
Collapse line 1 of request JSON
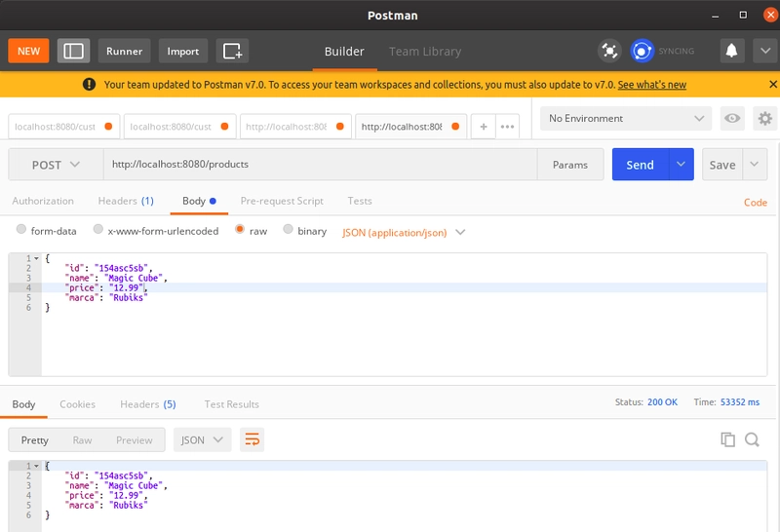click(x=36, y=258)
